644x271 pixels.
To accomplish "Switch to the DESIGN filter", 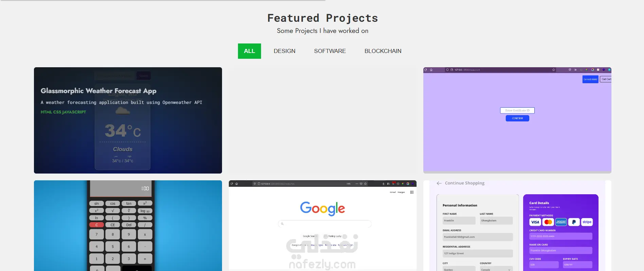I will [284, 51].
